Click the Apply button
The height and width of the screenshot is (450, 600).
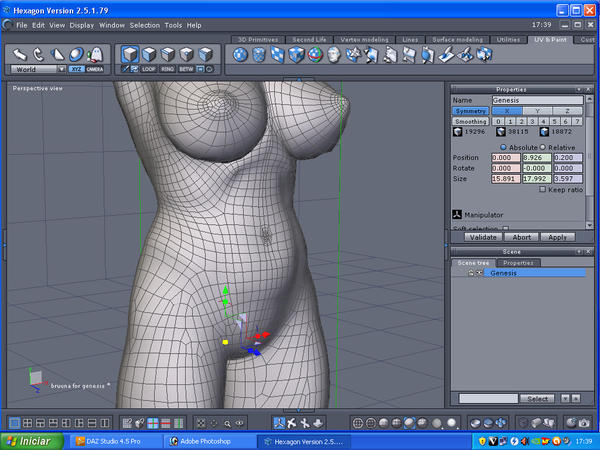pos(558,237)
